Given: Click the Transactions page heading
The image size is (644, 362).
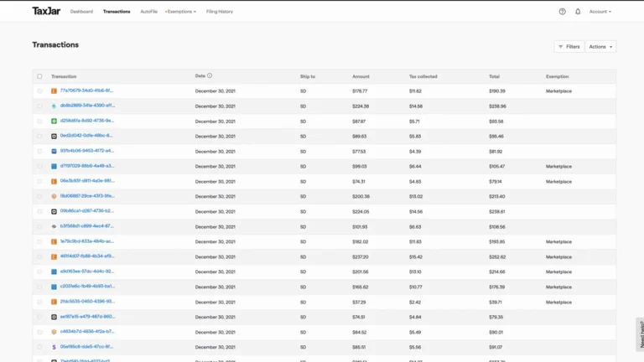Looking at the screenshot, I should point(55,44).
